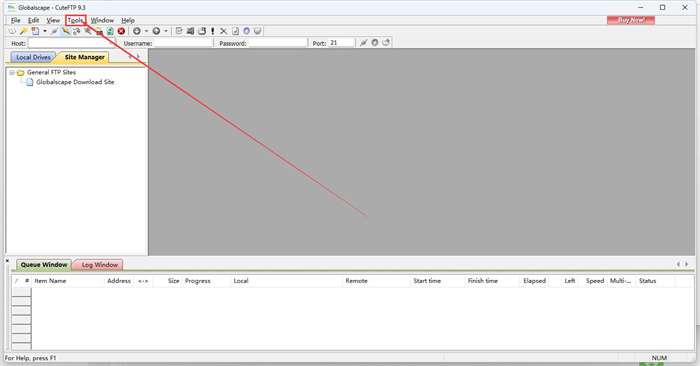The image size is (700, 366).
Task: Open the Tools menu
Action: click(75, 20)
